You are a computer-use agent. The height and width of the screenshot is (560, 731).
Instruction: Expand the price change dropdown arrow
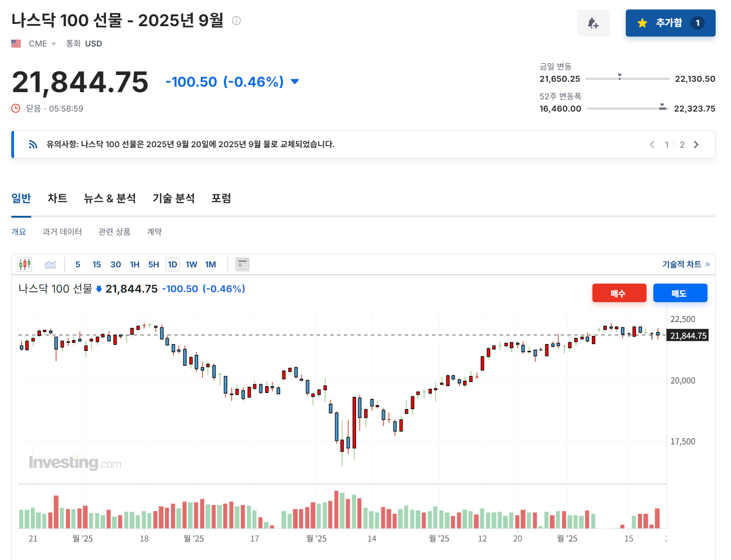[x=294, y=82]
